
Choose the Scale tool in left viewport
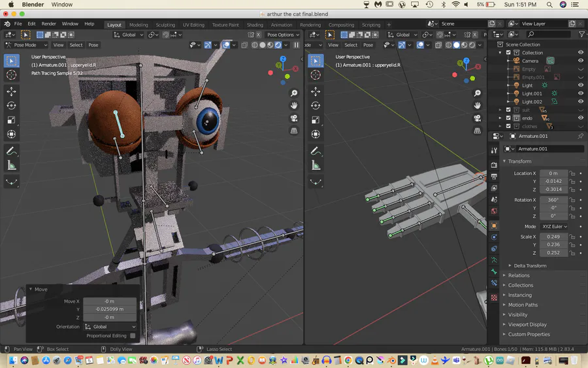coord(12,120)
